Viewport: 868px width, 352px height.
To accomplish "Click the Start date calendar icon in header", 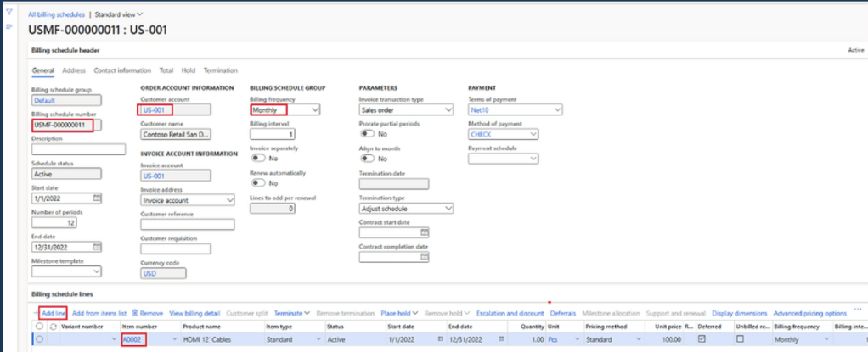I will click(97, 198).
